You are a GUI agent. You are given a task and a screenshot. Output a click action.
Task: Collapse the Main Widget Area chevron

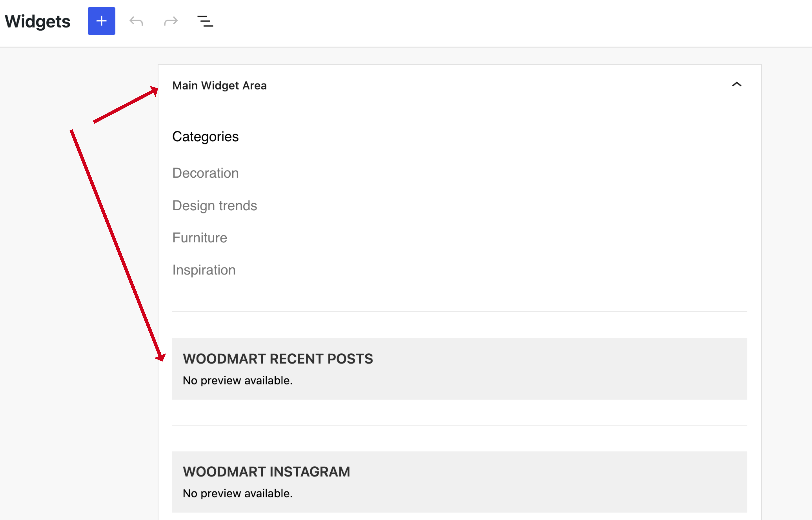(736, 84)
